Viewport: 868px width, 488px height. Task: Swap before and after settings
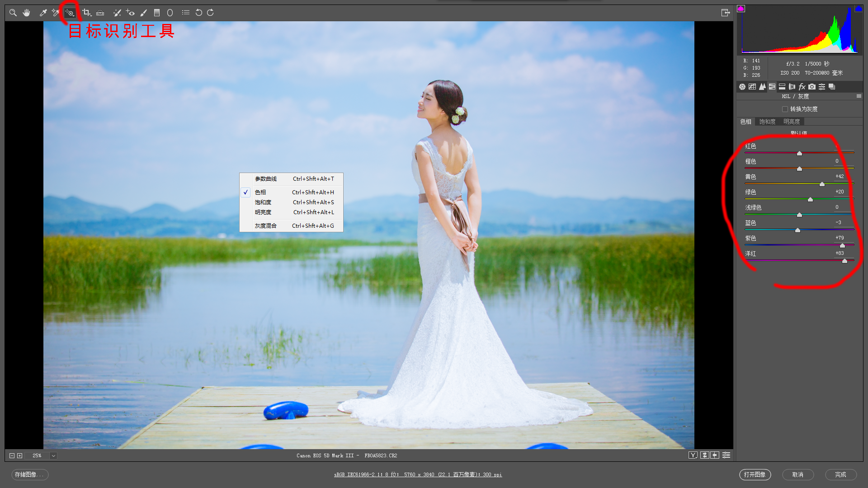tap(705, 455)
